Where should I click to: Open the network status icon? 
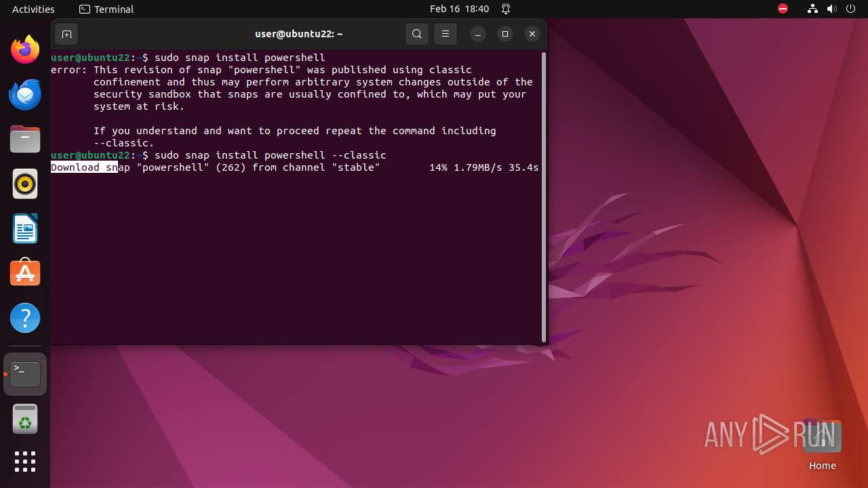813,9
